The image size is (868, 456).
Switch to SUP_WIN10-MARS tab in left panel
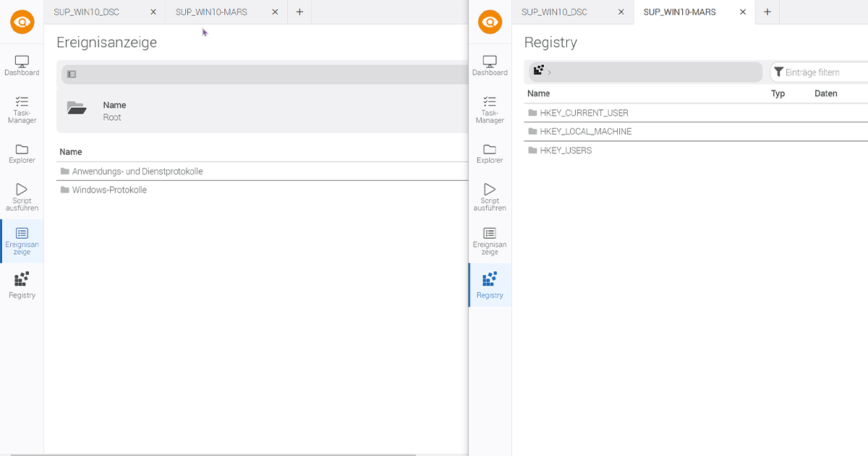pos(211,12)
